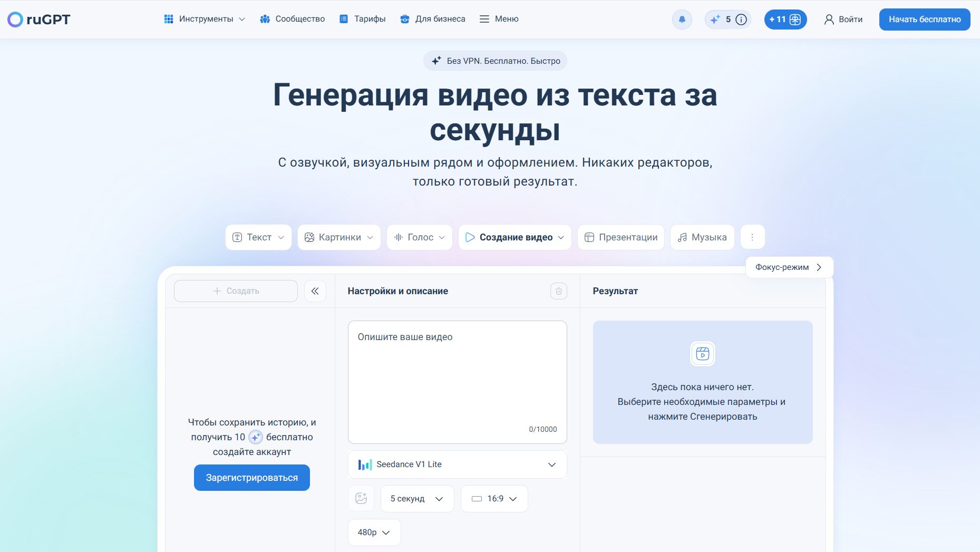Open the 16:9 aspect ratio dropdown
This screenshot has width=980, height=552.
(493, 498)
